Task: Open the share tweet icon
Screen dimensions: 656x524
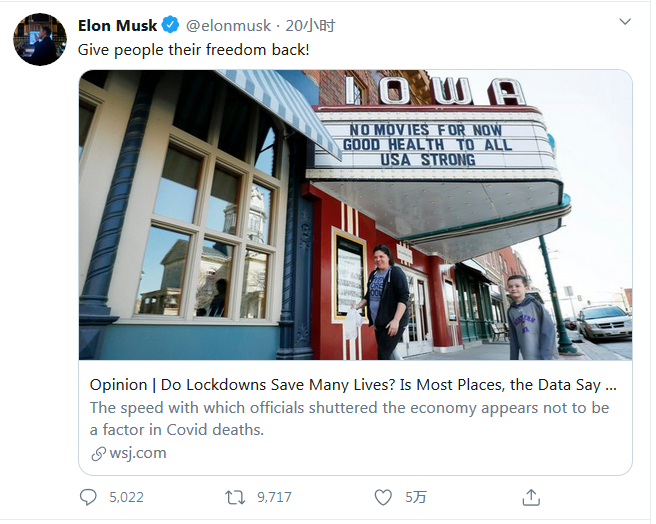Action: click(x=531, y=497)
